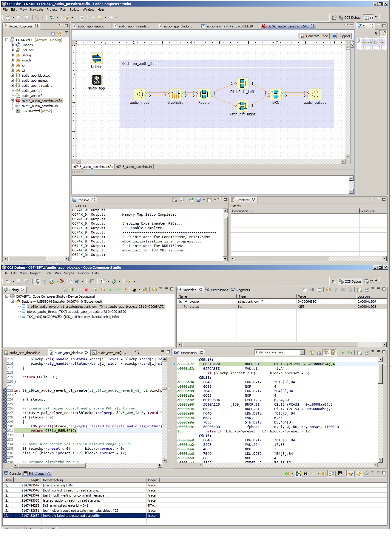Click the Project Explorer horizontal scrollbar
This screenshot has width=392, height=538.
pyautogui.click(x=36, y=259)
